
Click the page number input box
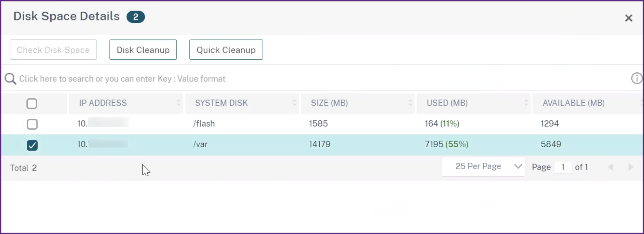[x=563, y=167]
